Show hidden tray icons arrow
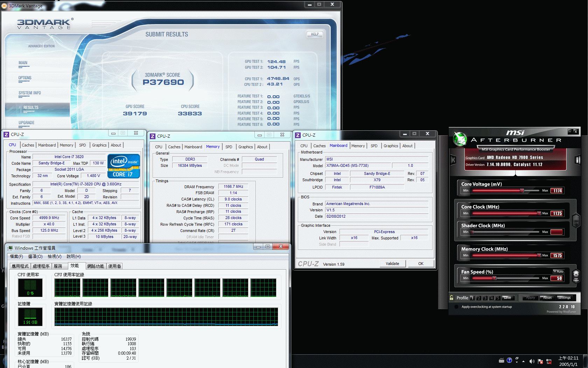Viewport: 588px width, 368px height. (x=524, y=361)
